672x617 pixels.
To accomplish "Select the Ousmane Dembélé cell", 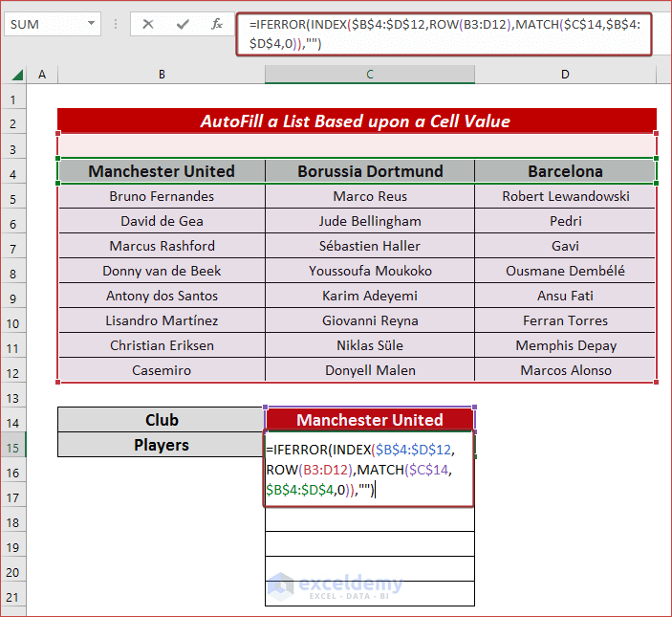I will click(565, 271).
